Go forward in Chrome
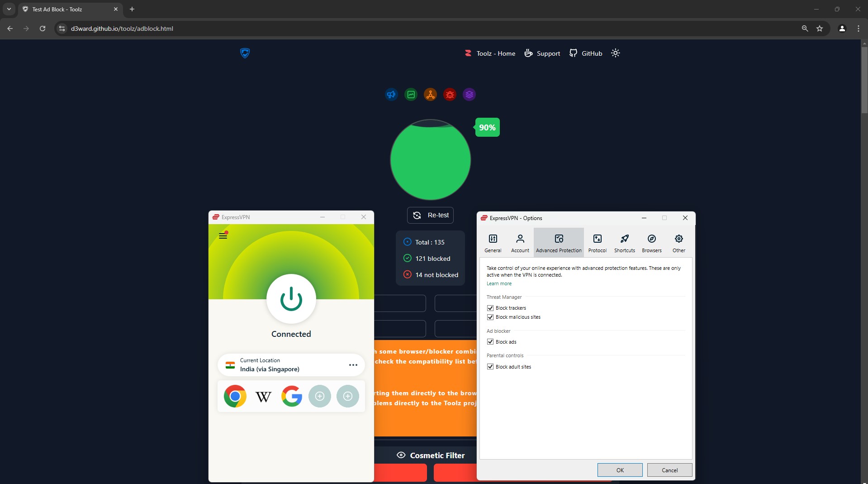 point(26,29)
